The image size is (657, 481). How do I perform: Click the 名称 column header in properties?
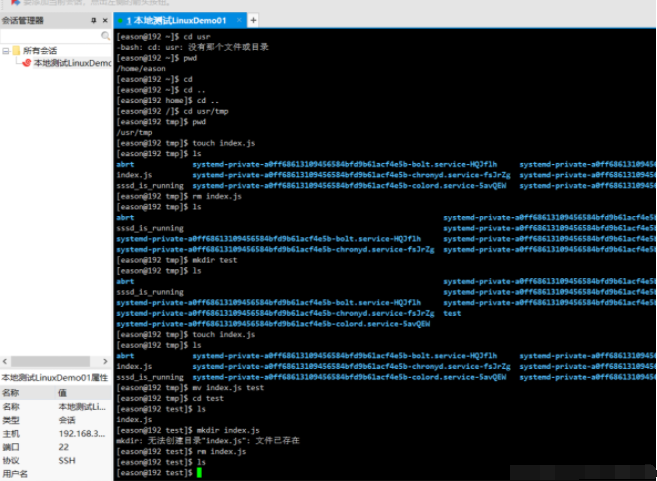[10, 393]
